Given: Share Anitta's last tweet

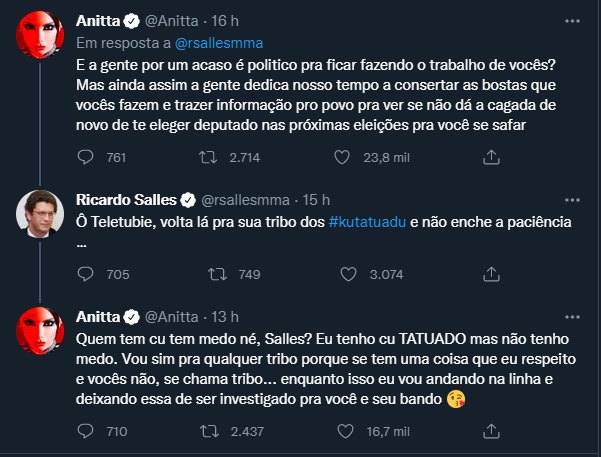Looking at the screenshot, I should point(491,431).
